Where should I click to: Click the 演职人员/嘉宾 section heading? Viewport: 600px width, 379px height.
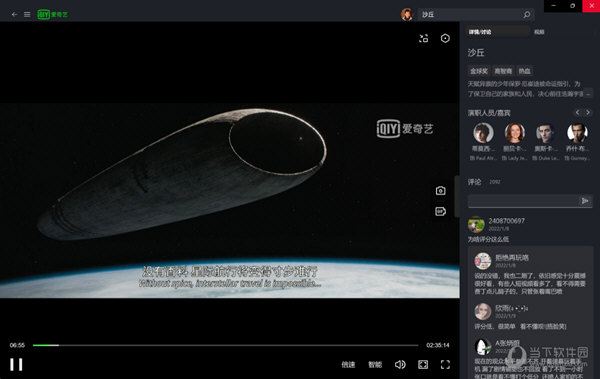[489, 113]
